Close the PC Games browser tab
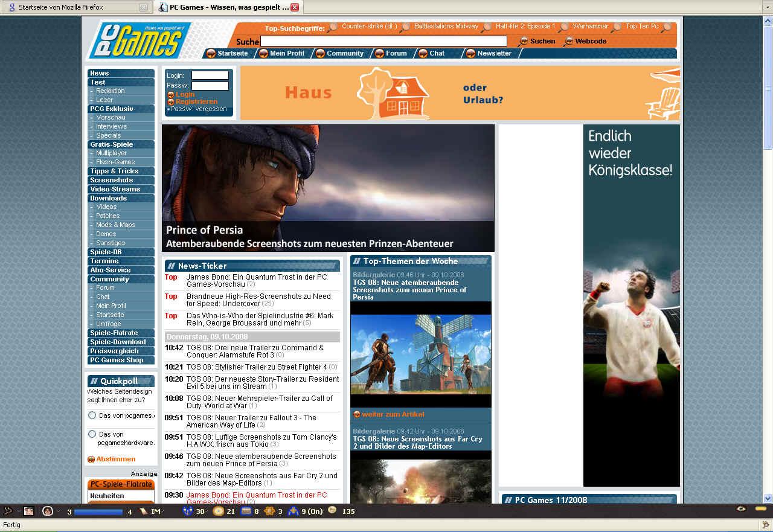773x532 pixels. pyautogui.click(x=295, y=7)
